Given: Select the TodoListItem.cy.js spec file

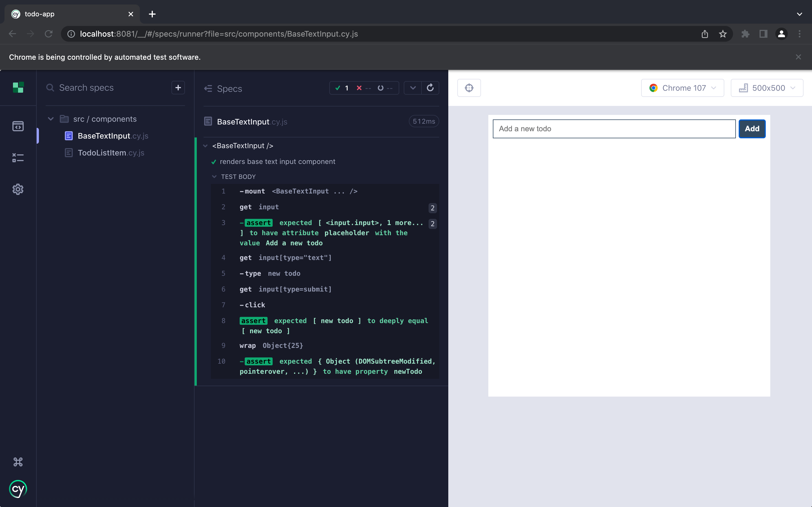Looking at the screenshot, I should click(x=111, y=152).
